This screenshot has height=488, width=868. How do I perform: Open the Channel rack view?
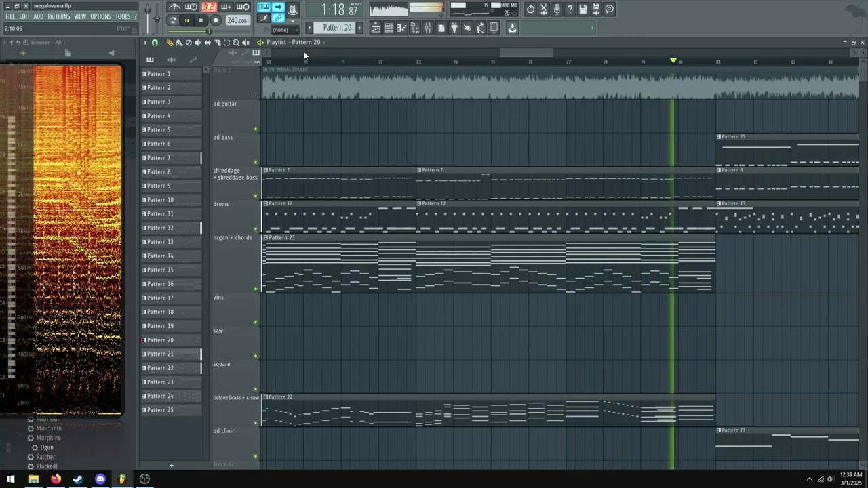pyautogui.click(x=388, y=28)
